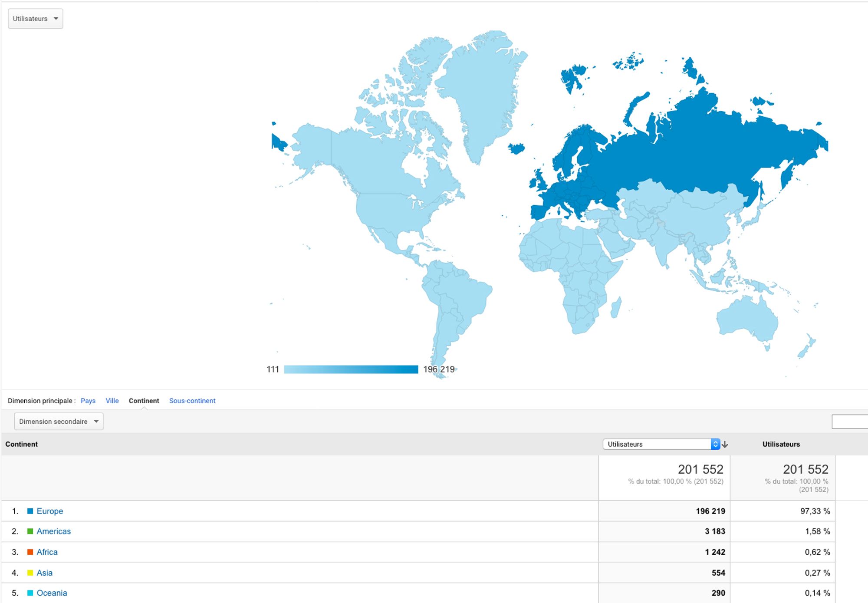The width and height of the screenshot is (868, 603).
Task: Select the Sous-continent dimension
Action: pos(192,401)
